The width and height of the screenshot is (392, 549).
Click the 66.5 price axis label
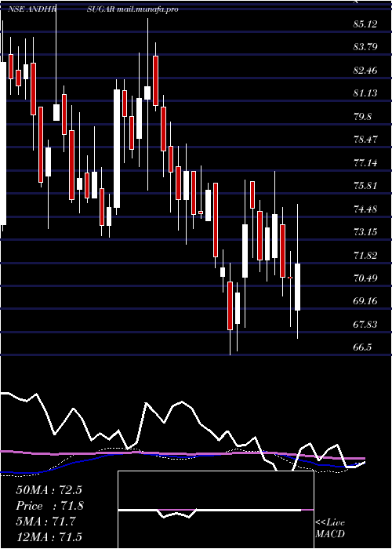click(362, 347)
